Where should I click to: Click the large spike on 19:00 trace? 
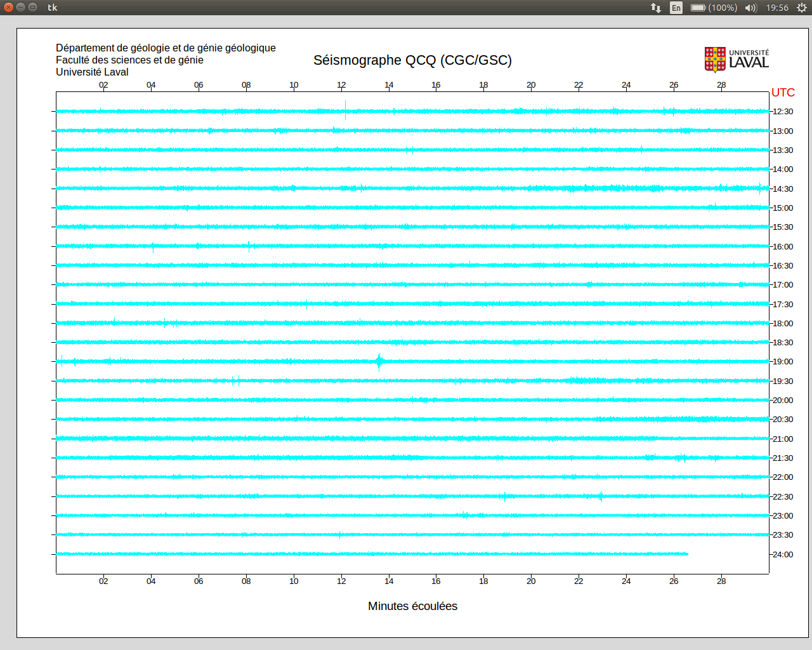[x=379, y=361]
